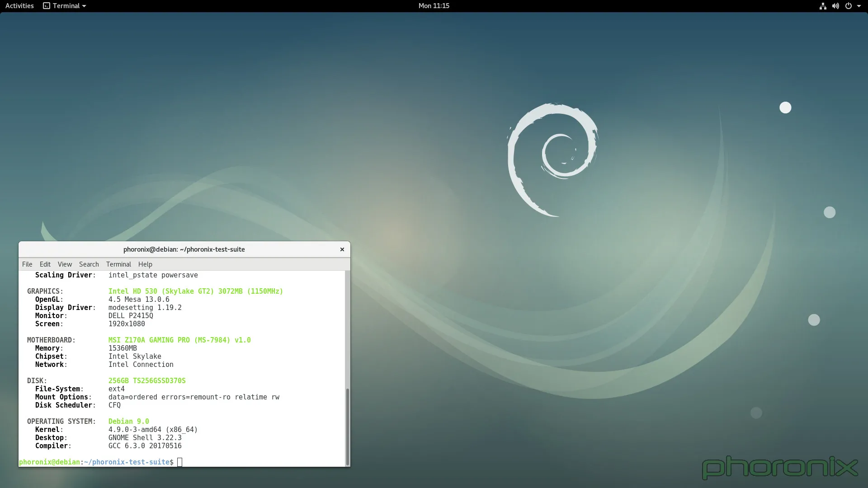Open the Activities overview
Image resolution: width=868 pixels, height=488 pixels.
pyautogui.click(x=19, y=6)
